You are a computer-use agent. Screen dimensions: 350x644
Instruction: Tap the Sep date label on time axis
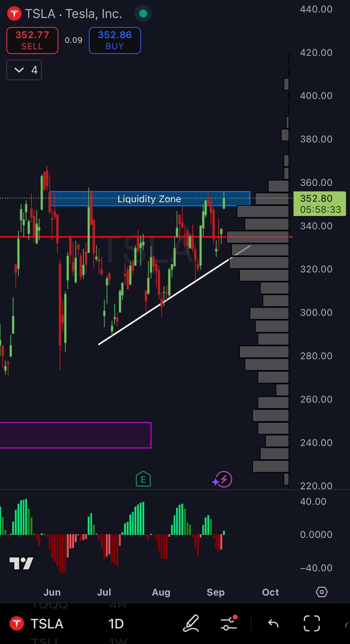tap(216, 592)
